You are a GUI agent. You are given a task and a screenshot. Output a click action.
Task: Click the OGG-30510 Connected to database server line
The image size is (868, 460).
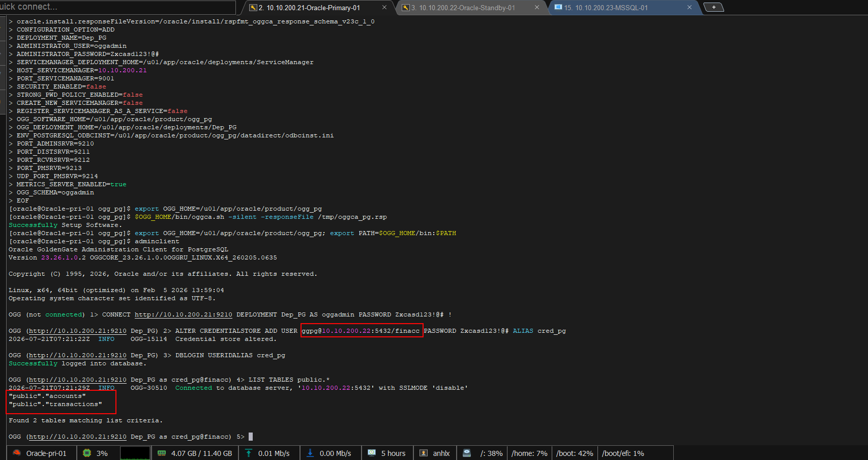pos(238,388)
